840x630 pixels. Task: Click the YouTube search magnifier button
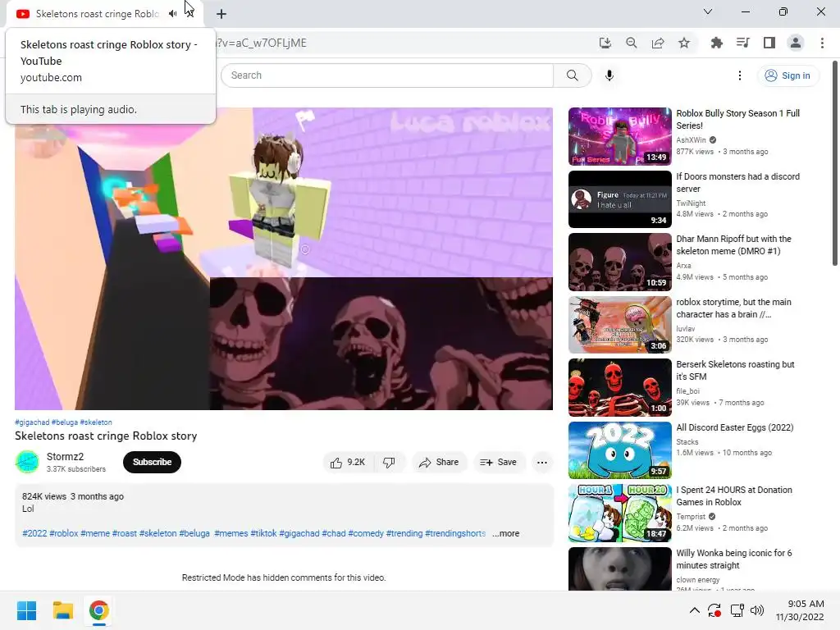572,75
